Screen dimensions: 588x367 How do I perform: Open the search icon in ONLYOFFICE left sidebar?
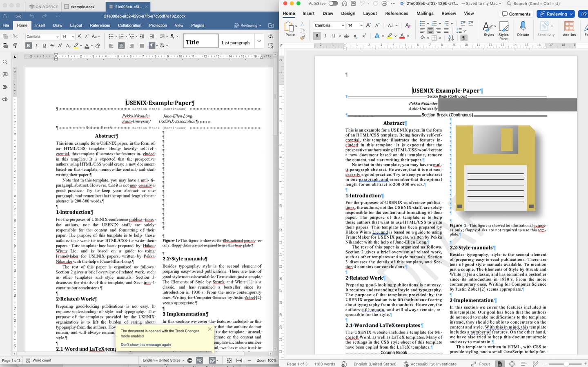pyautogui.click(x=5, y=62)
